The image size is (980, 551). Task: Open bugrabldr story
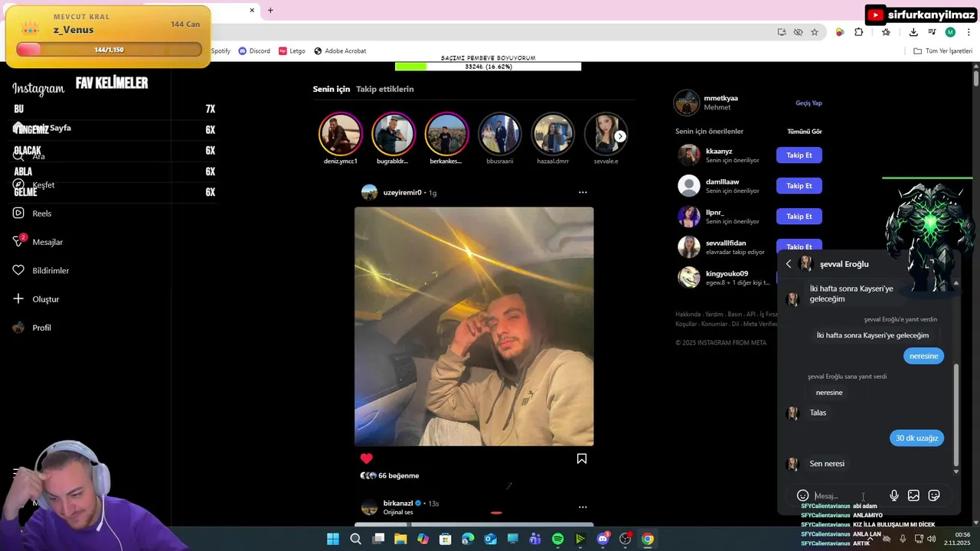[x=393, y=134]
